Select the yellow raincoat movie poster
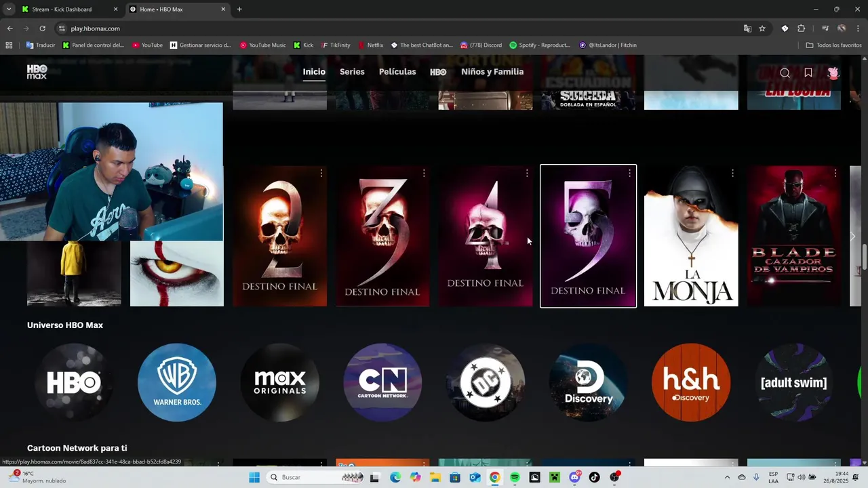Screen dimensions: 868x488 click(74, 274)
